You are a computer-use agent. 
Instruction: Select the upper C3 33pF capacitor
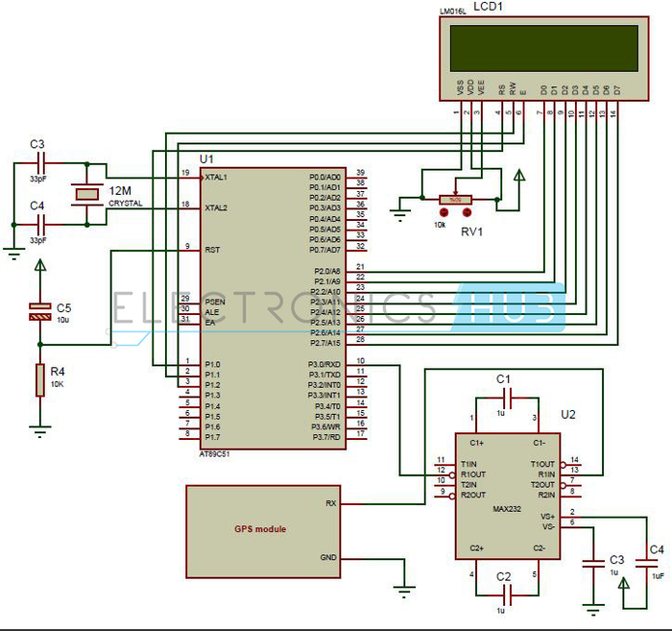(x=41, y=163)
